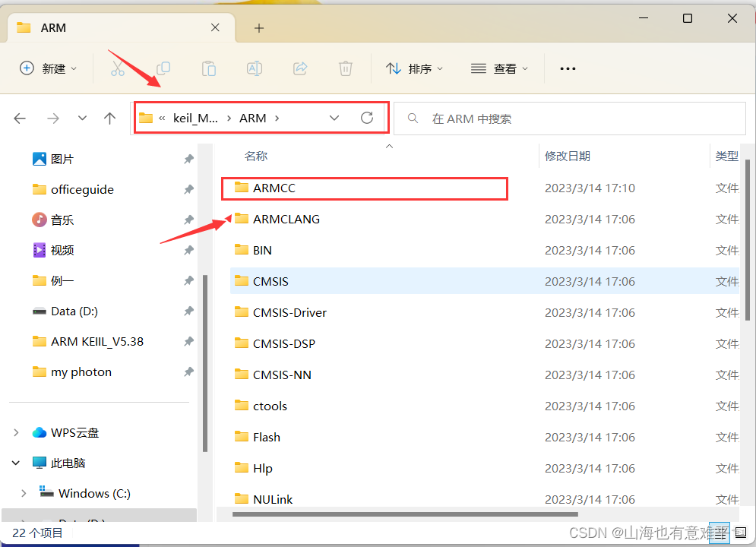Screen dimensions: 756x547
Task: Open 音乐 in the sidebar
Action: pyautogui.click(x=62, y=220)
